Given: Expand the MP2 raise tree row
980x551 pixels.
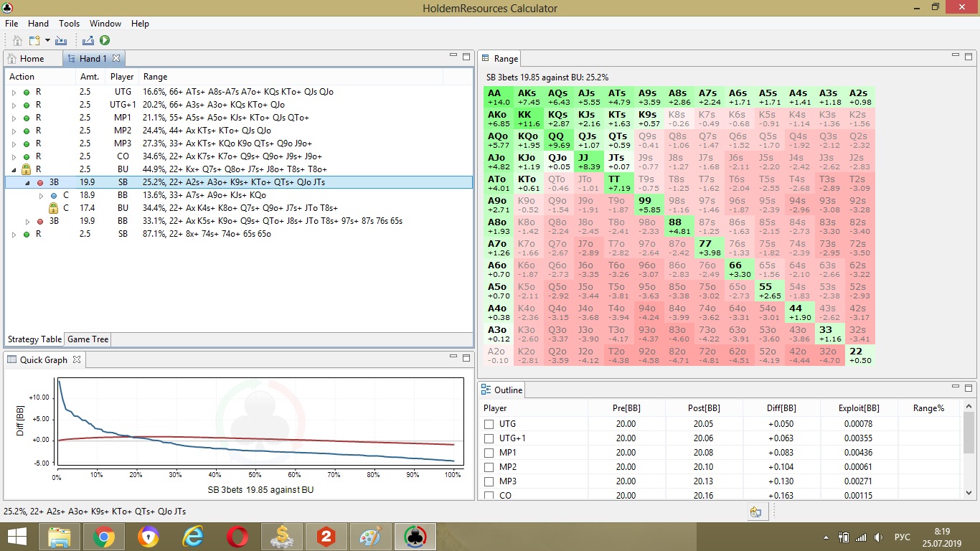Looking at the screenshot, I should click(14, 131).
